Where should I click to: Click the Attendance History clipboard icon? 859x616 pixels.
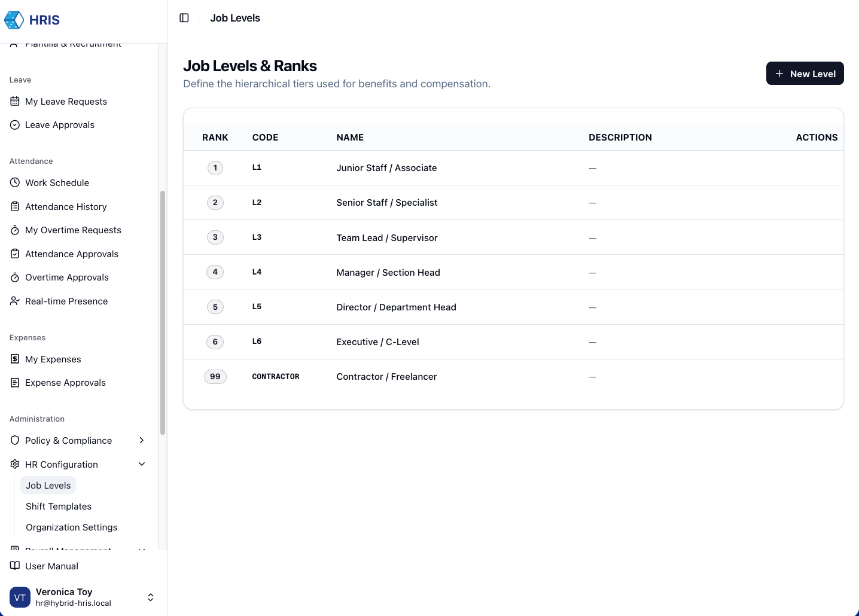click(x=15, y=207)
